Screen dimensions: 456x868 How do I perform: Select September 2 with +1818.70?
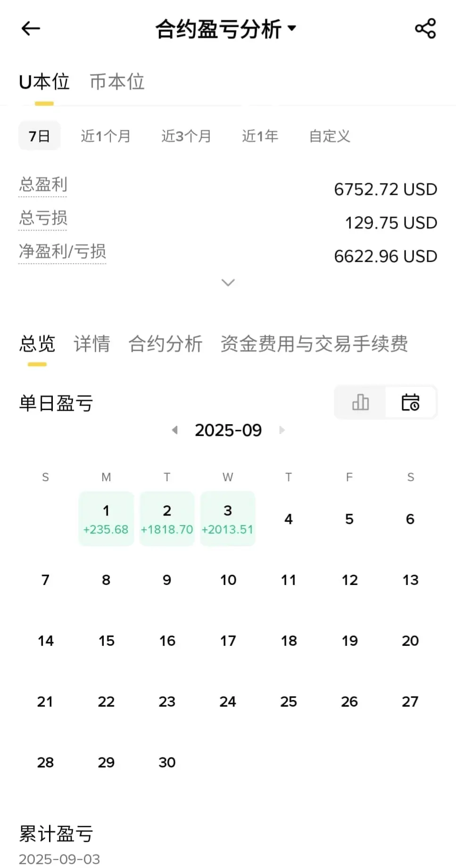tap(167, 519)
